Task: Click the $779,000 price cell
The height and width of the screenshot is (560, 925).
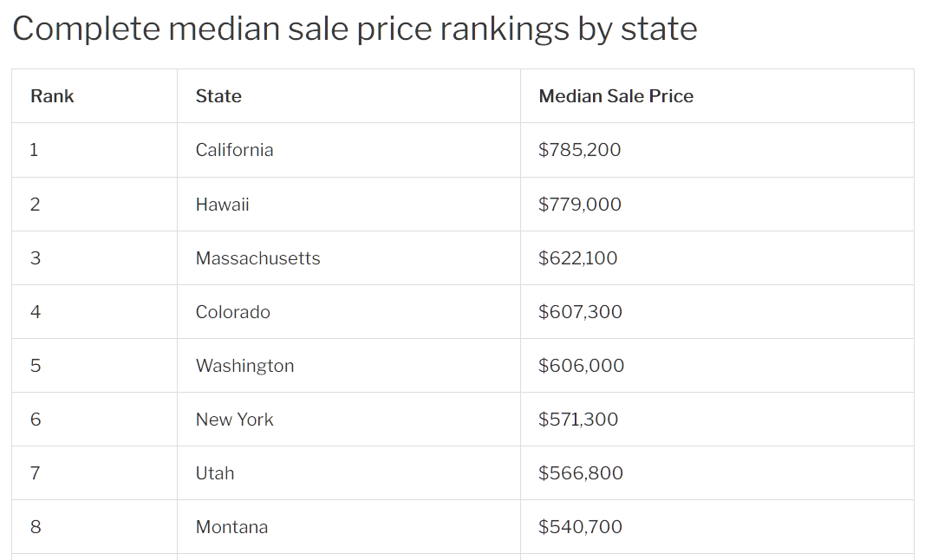Action: [x=579, y=205]
